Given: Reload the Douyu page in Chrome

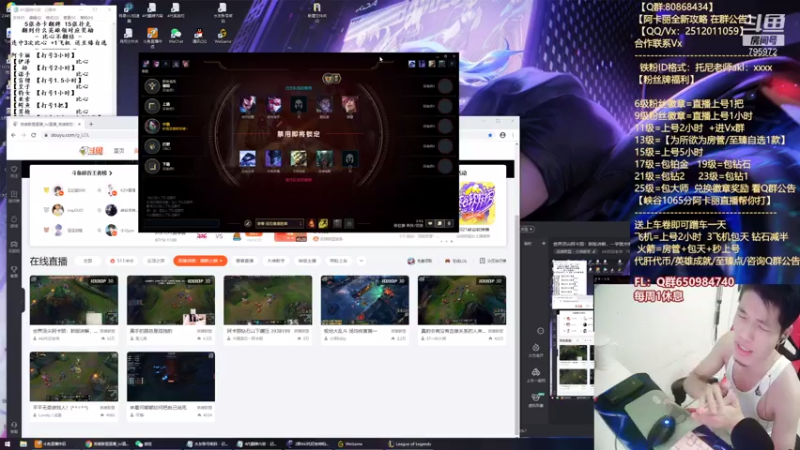Looking at the screenshot, I should (34, 135).
